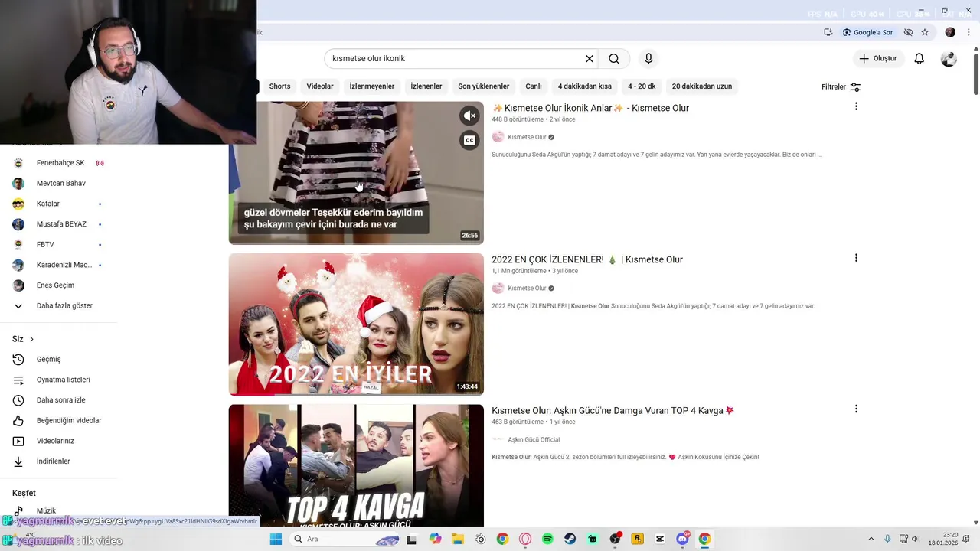Open the Aşkın Gücü'ne Damga Vuran TOP 4 Kavga title
This screenshot has height=551, width=980.
(x=612, y=411)
